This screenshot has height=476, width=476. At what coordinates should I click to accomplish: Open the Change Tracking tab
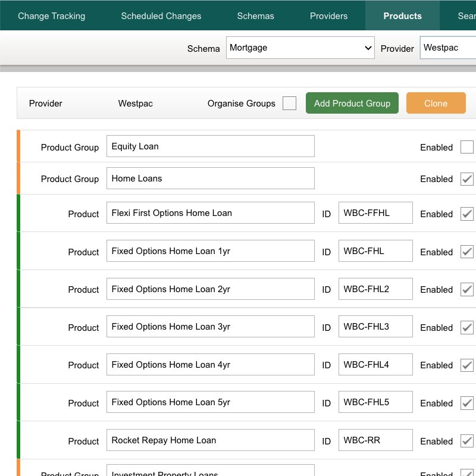click(51, 16)
